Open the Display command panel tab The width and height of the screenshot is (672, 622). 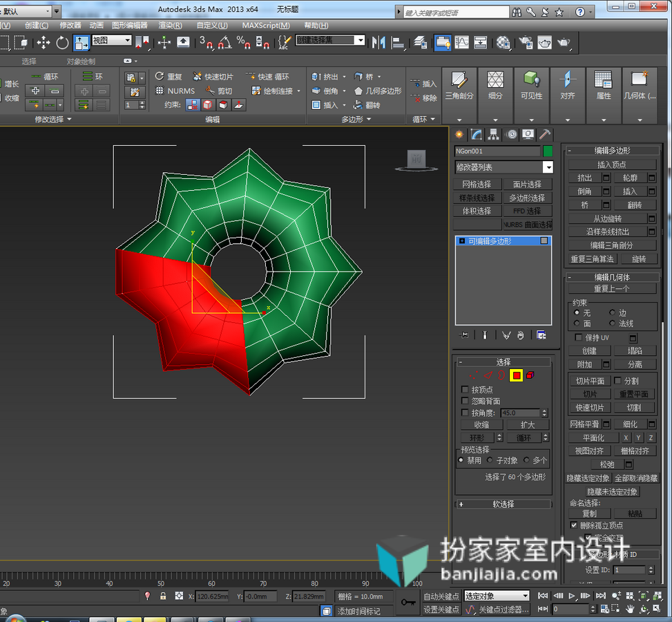coord(528,135)
